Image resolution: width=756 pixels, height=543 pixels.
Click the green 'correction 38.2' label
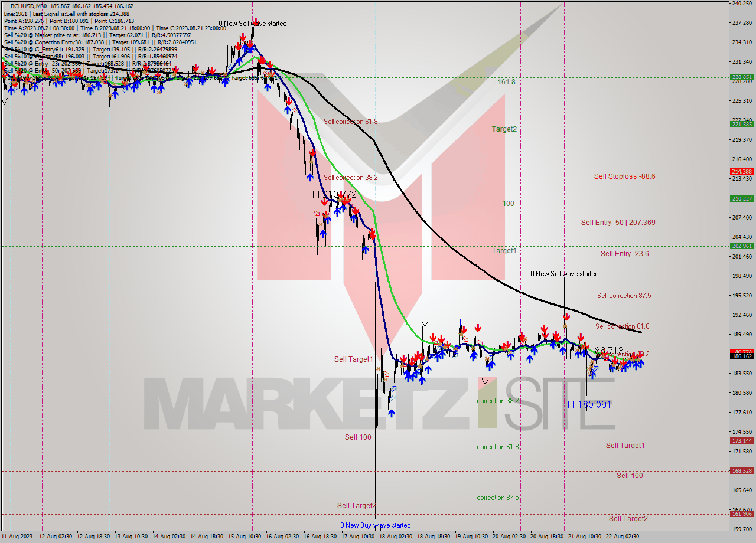(x=498, y=401)
